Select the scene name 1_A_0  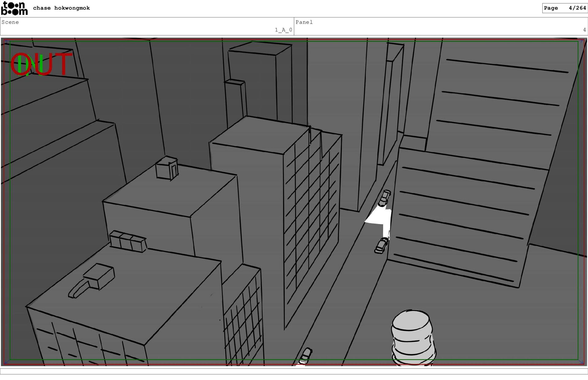(x=283, y=30)
